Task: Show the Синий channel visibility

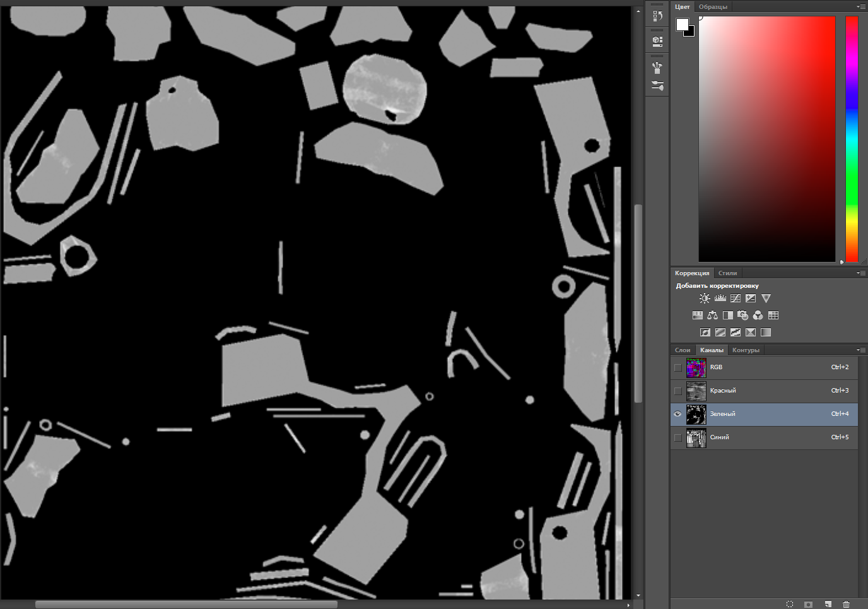Action: [x=678, y=437]
